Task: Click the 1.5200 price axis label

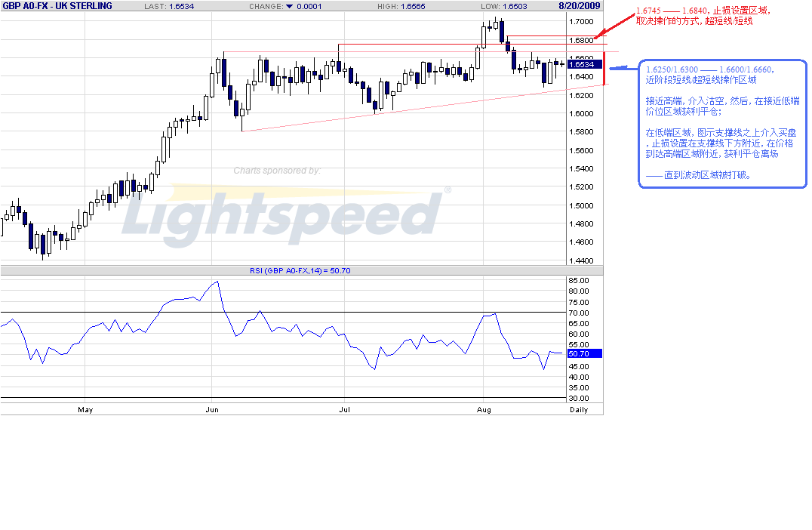Action: (x=581, y=187)
